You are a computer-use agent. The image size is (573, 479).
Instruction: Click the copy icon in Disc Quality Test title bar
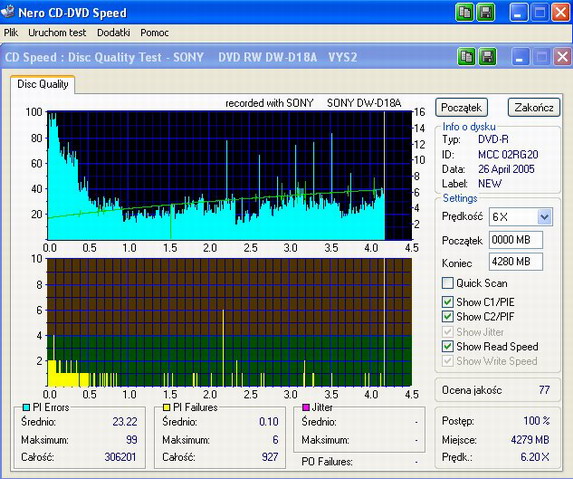pyautogui.click(x=466, y=57)
